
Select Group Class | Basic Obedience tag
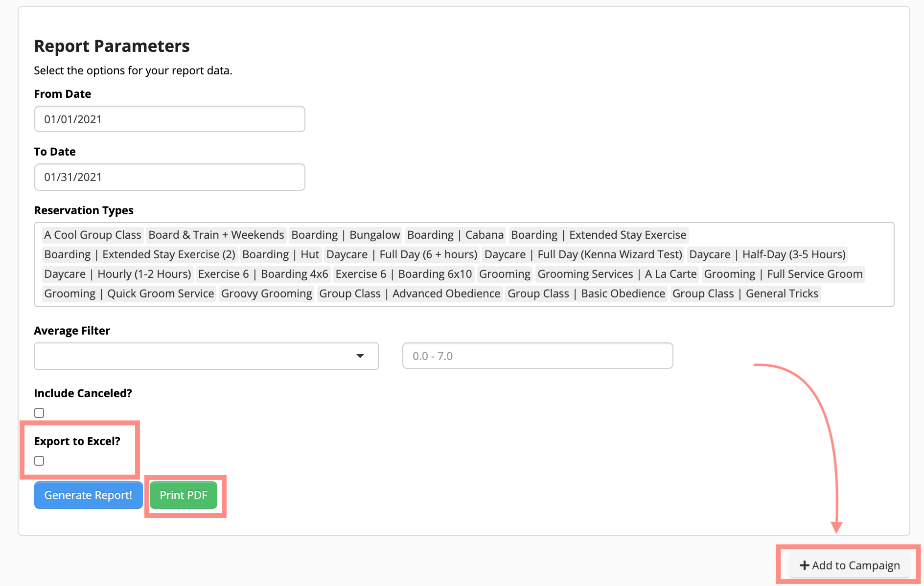click(586, 293)
